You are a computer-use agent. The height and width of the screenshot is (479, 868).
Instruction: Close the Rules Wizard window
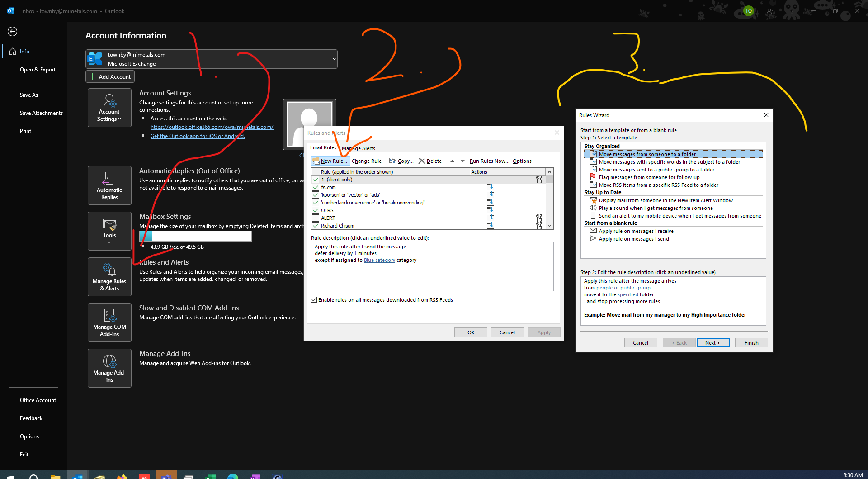coord(766,115)
